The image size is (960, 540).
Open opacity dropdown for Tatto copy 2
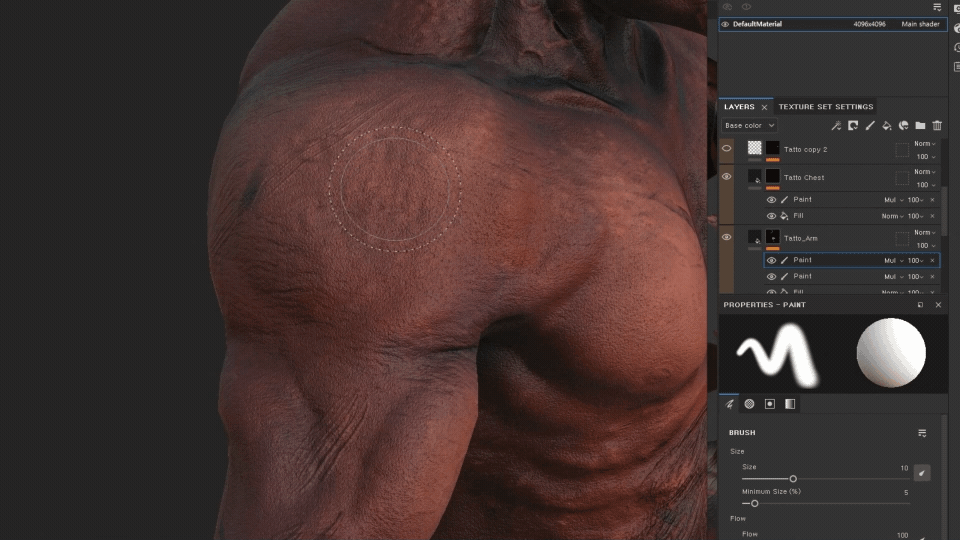coord(926,157)
